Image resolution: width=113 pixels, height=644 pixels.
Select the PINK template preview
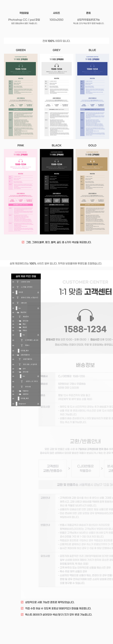(21, 192)
